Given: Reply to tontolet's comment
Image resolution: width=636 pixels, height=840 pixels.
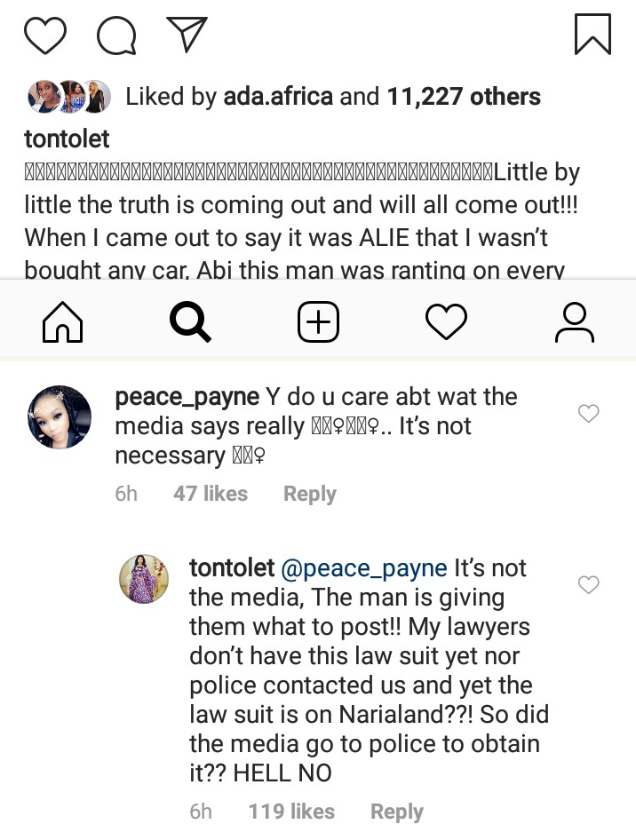Looking at the screenshot, I should tap(396, 812).
